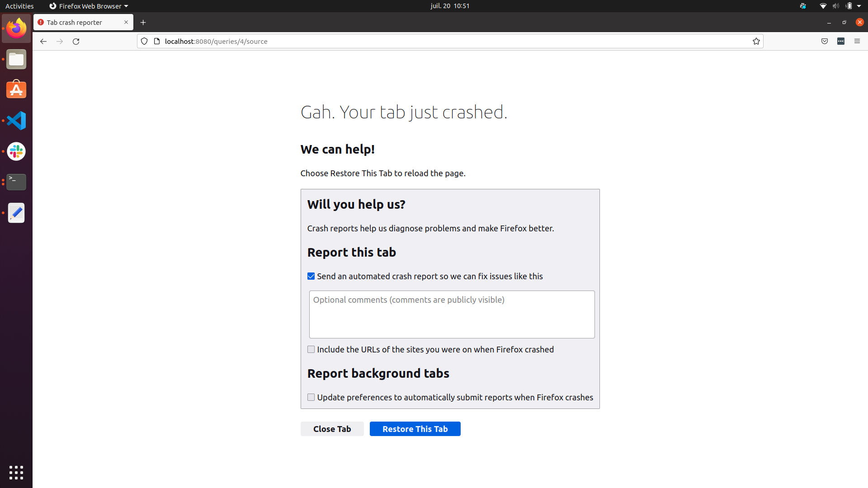Open the Activities overview
This screenshot has height=488, width=868.
click(19, 6)
